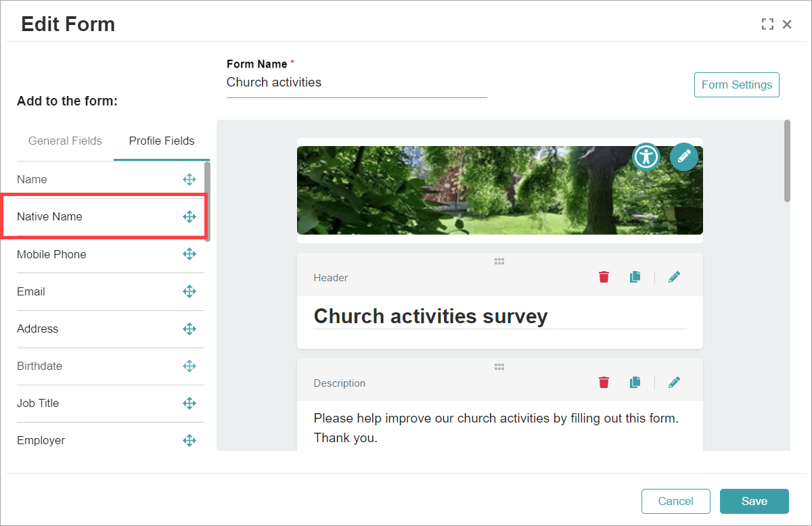
Task: Select the Name profile field
Action: [x=110, y=180]
